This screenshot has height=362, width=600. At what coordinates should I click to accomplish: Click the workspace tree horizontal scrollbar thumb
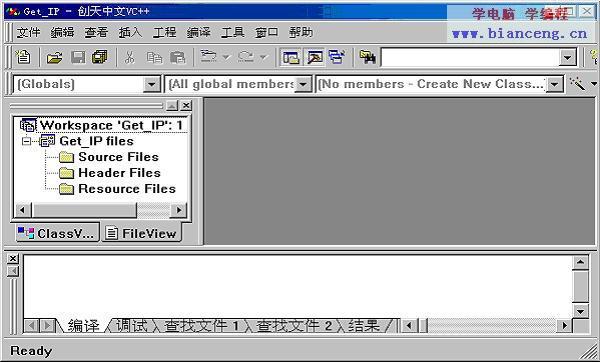click(84, 210)
